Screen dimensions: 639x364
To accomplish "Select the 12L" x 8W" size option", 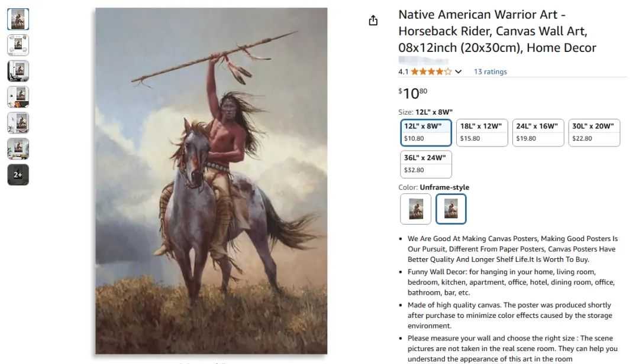I will tap(426, 132).
